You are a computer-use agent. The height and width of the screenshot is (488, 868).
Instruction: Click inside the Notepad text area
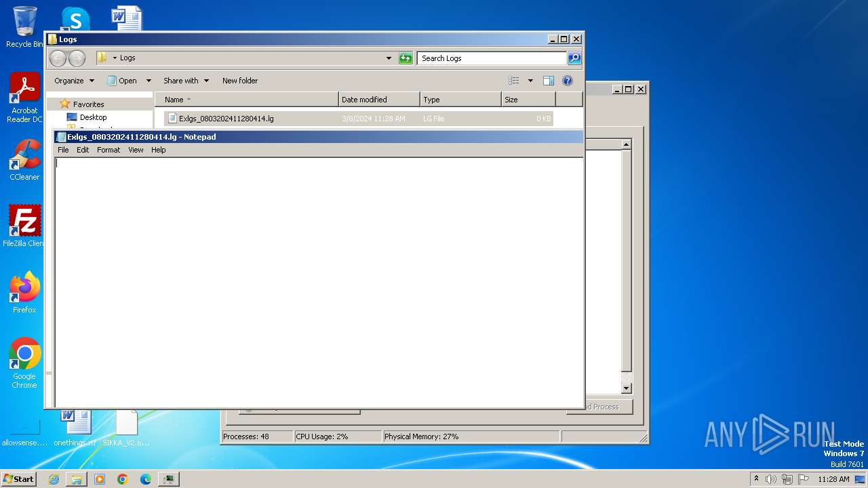click(318, 281)
